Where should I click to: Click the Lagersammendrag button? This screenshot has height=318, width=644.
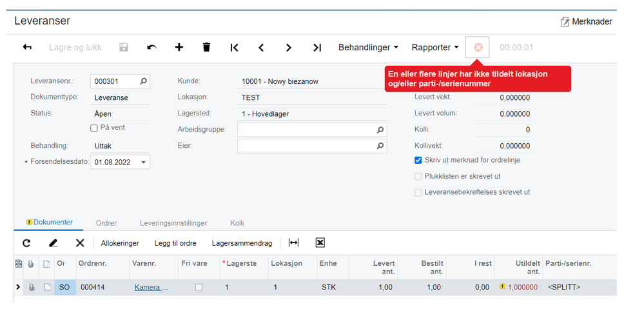pos(242,243)
